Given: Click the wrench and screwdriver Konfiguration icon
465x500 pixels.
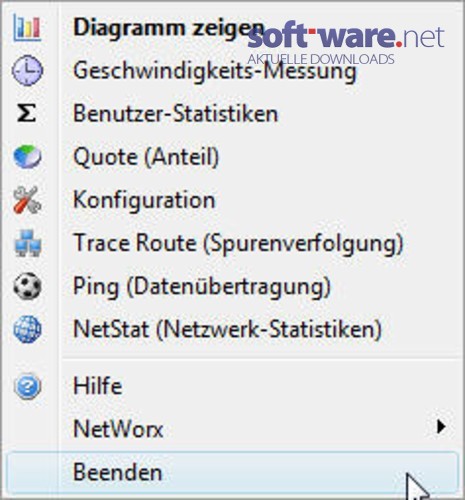Looking at the screenshot, I should click(27, 200).
